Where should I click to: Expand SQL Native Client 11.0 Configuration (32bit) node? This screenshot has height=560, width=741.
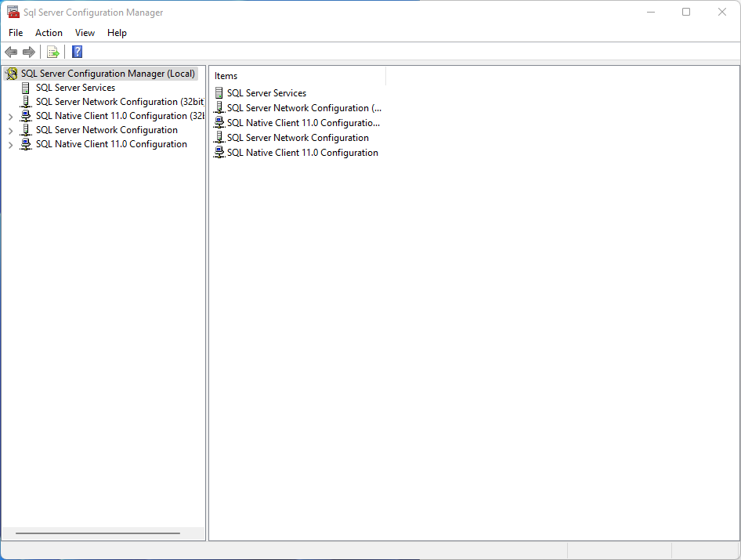point(10,117)
